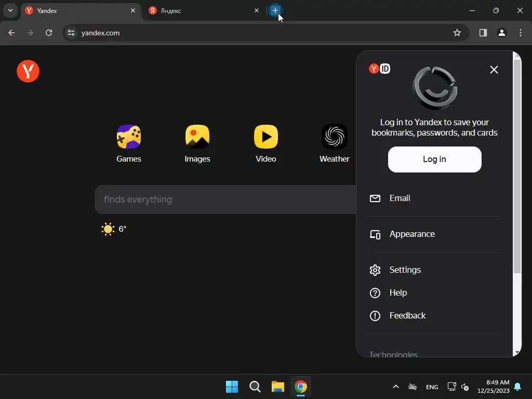Open the Chrome profile menu

tap(502, 33)
